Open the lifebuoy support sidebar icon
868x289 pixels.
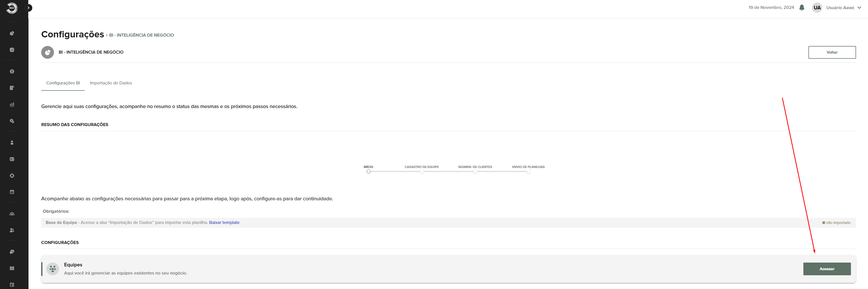click(x=12, y=176)
